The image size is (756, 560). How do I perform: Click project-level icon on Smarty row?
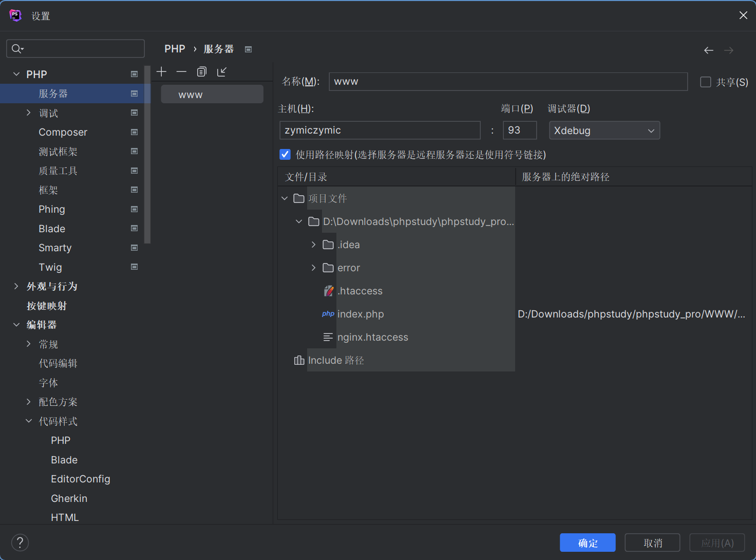click(x=135, y=248)
